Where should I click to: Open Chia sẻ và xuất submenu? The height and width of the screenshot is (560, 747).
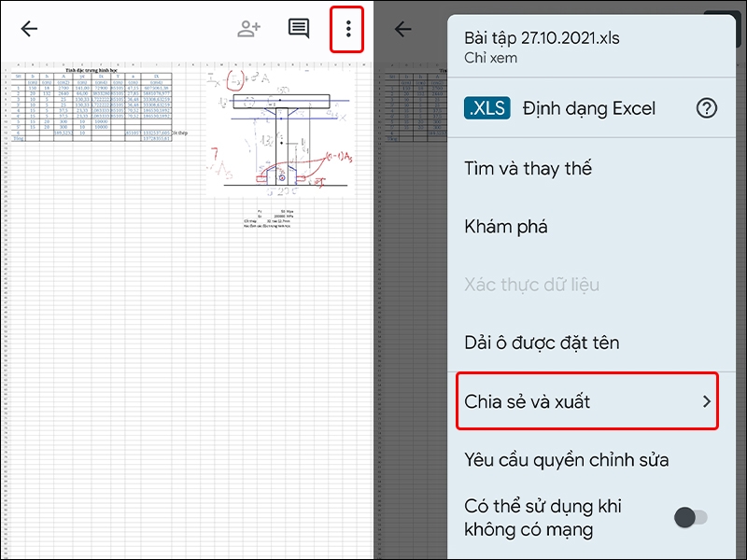point(587,401)
